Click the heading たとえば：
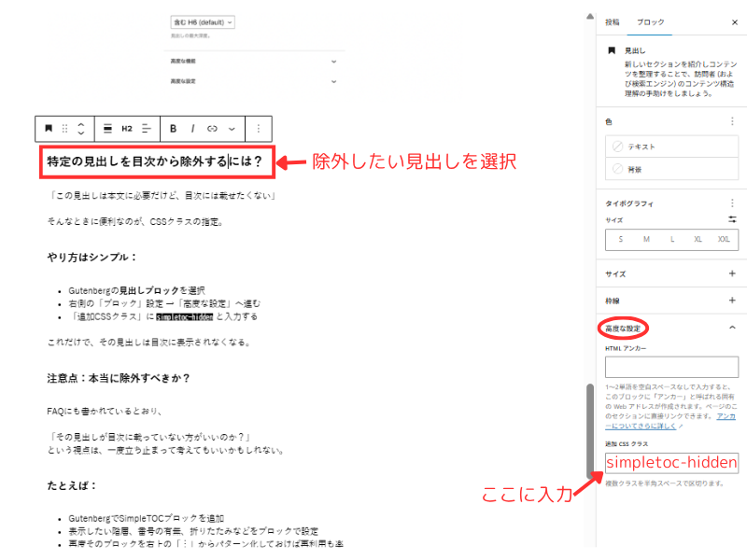The height and width of the screenshot is (560, 747). coord(72,485)
